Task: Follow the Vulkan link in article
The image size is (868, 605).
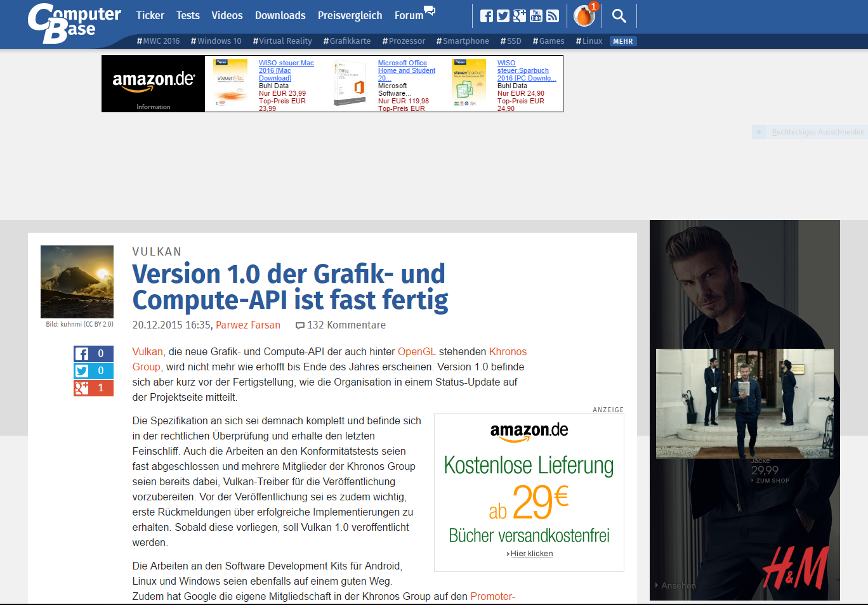Action: tap(147, 352)
